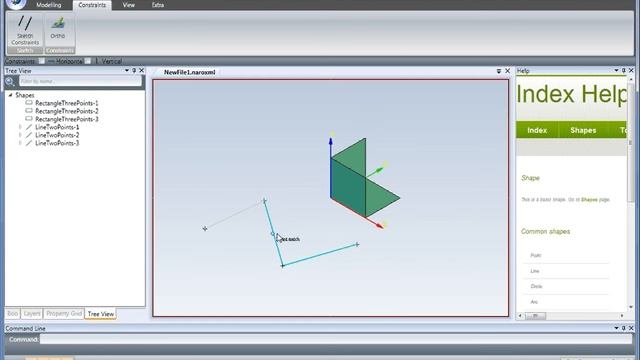640x360 pixels.
Task: Switch to the Modelling ribbon tab
Action: [x=49, y=5]
